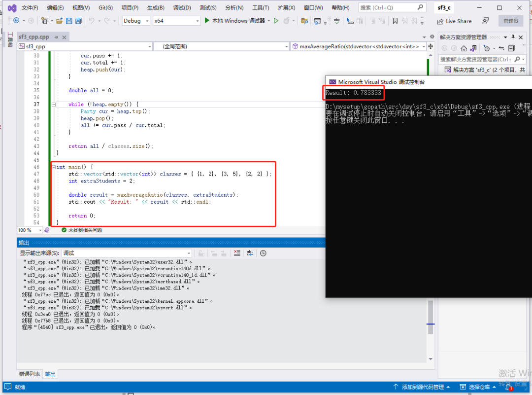Open the 文件(F) menu
Screen dimensions: 532x395
point(30,7)
